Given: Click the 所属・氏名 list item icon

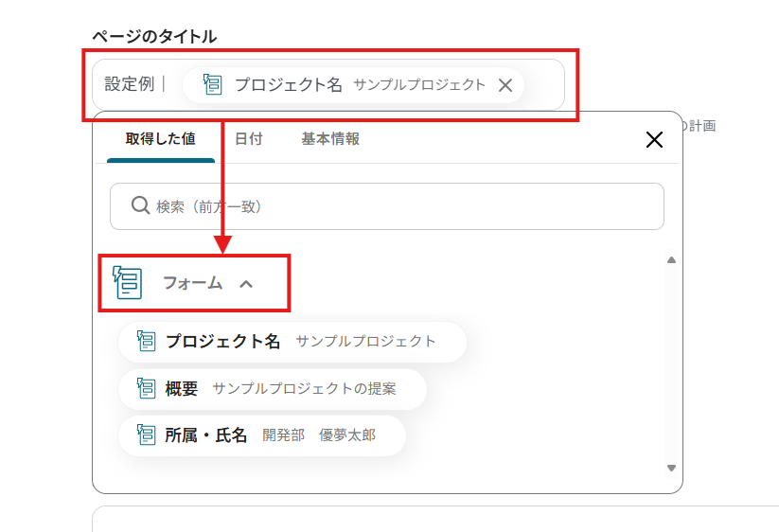Looking at the screenshot, I should tap(146, 434).
